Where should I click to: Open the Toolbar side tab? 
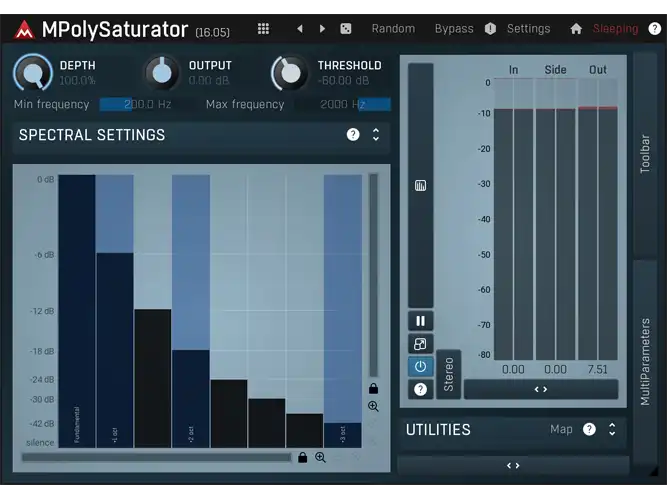pos(645,154)
